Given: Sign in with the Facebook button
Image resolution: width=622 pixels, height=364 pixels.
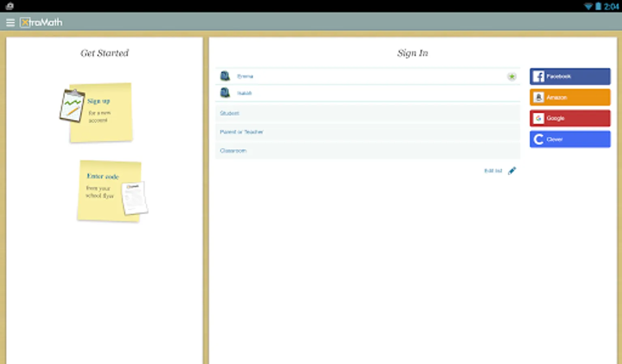Looking at the screenshot, I should click(570, 76).
